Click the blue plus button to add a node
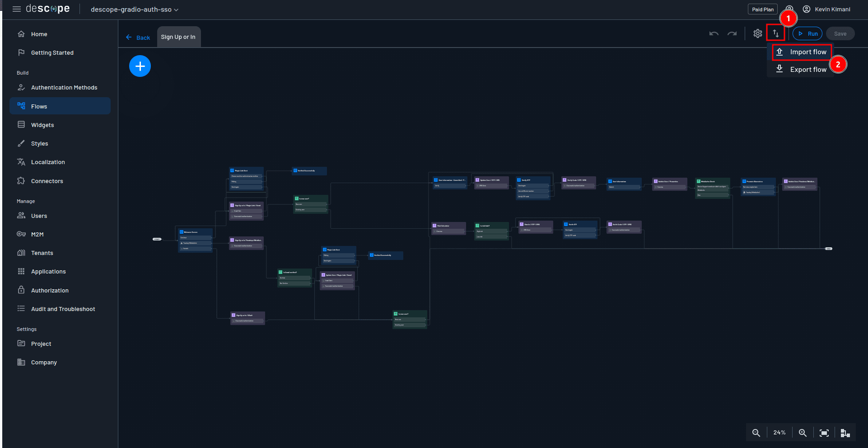 click(140, 66)
